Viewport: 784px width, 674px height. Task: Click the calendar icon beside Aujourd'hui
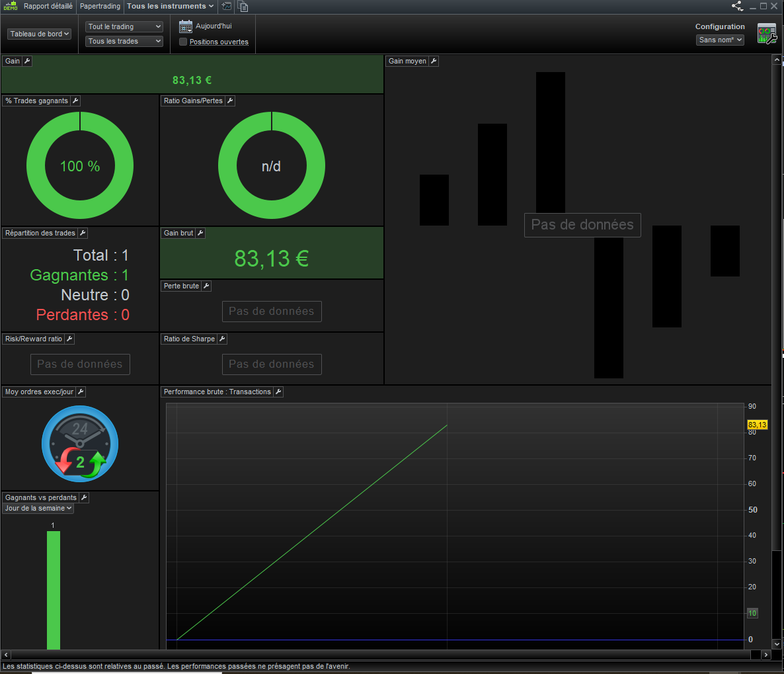186,26
